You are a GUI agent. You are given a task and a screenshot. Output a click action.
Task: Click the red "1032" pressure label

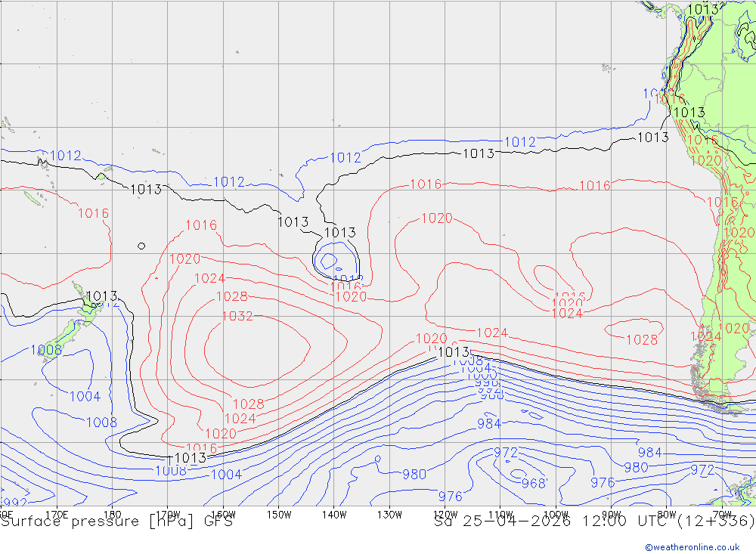237,316
